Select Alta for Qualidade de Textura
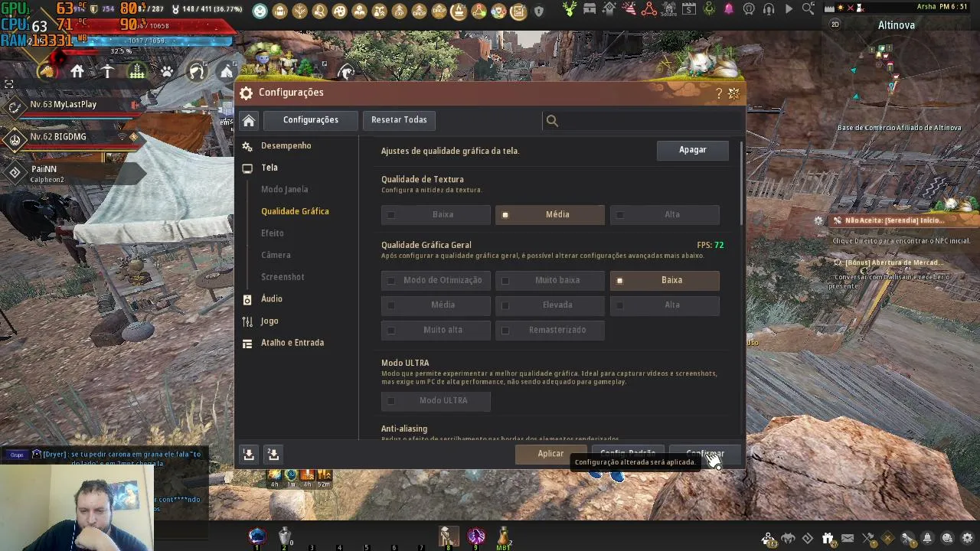980x551 pixels. (665, 215)
